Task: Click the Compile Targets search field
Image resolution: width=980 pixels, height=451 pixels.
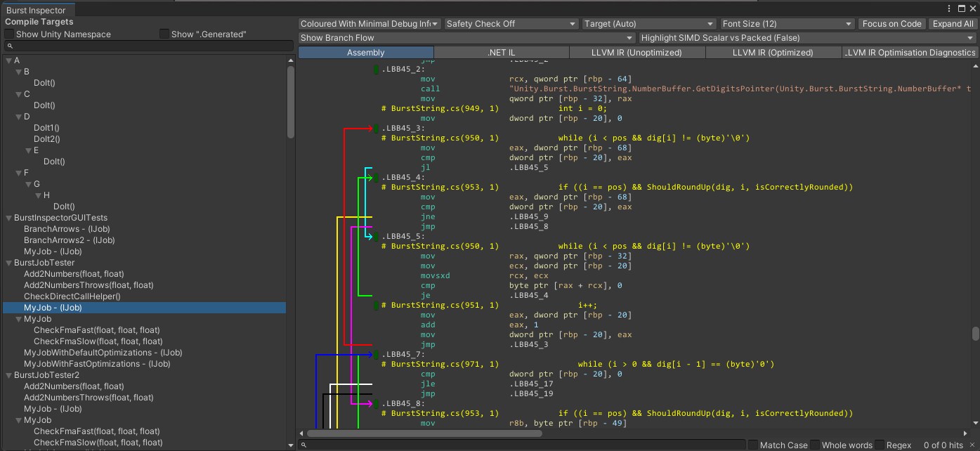Action: click(x=148, y=46)
